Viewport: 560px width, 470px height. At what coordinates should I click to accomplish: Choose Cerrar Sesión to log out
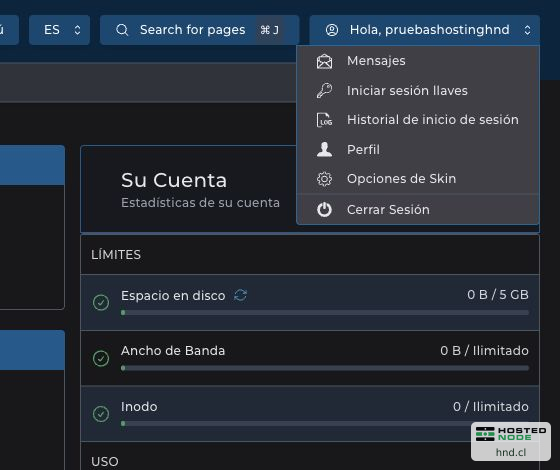[x=418, y=209]
